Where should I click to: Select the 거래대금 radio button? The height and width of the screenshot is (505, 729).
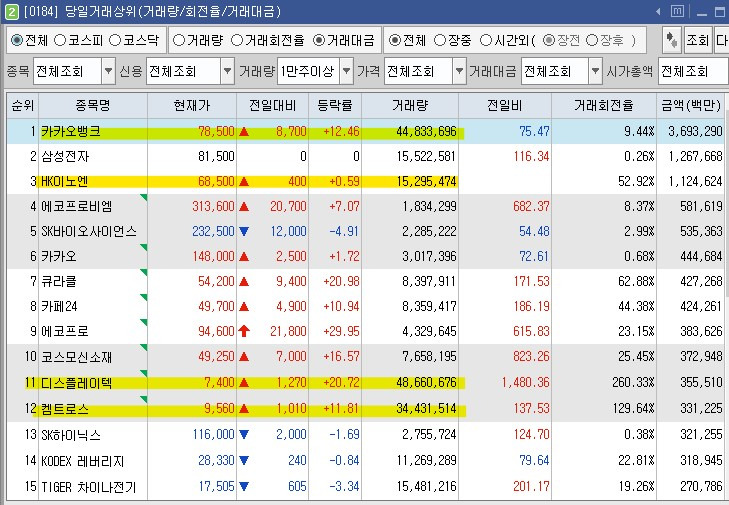click(319, 40)
